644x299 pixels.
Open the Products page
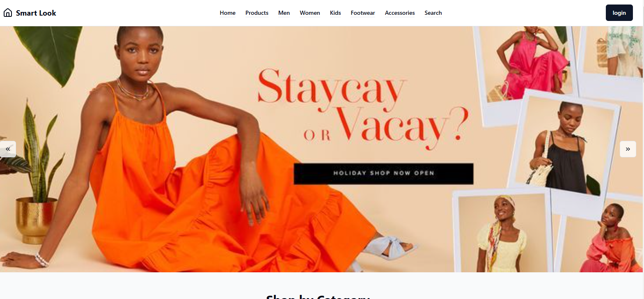(x=257, y=13)
